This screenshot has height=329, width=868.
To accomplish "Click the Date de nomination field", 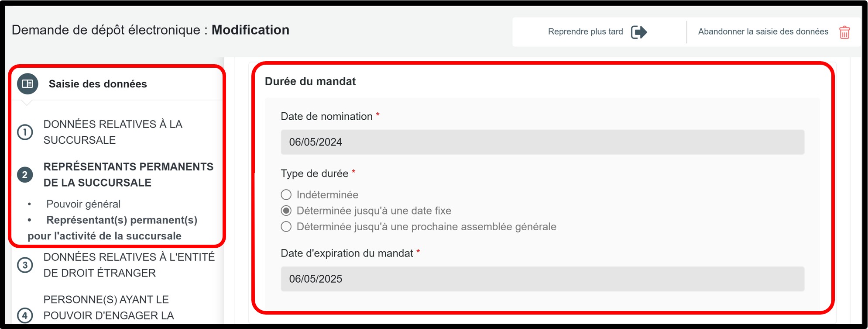I will [x=542, y=142].
